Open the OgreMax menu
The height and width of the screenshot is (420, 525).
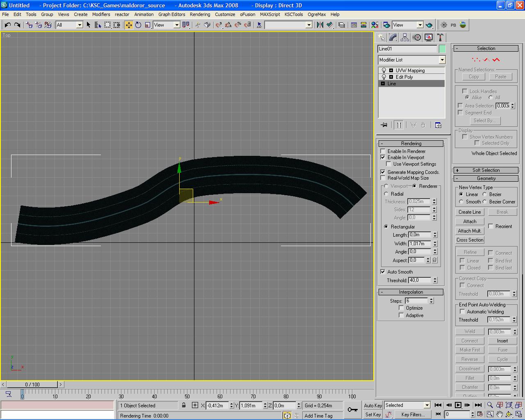pos(317,14)
